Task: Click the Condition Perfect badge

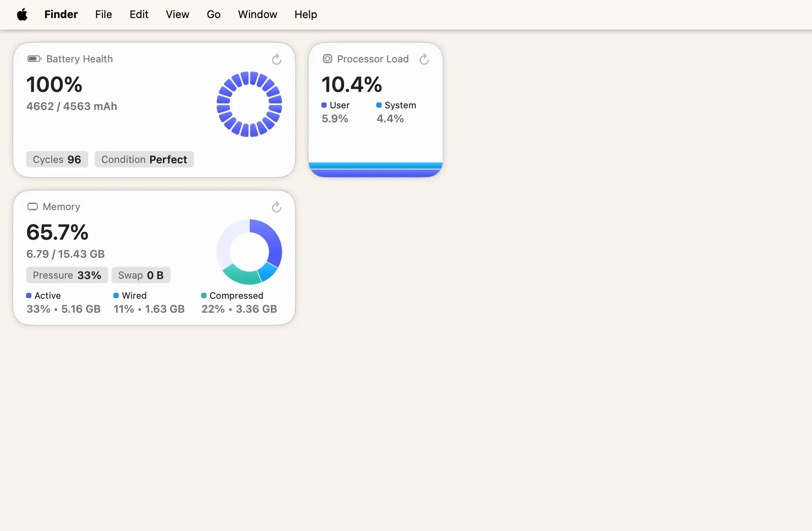Action: (x=144, y=159)
